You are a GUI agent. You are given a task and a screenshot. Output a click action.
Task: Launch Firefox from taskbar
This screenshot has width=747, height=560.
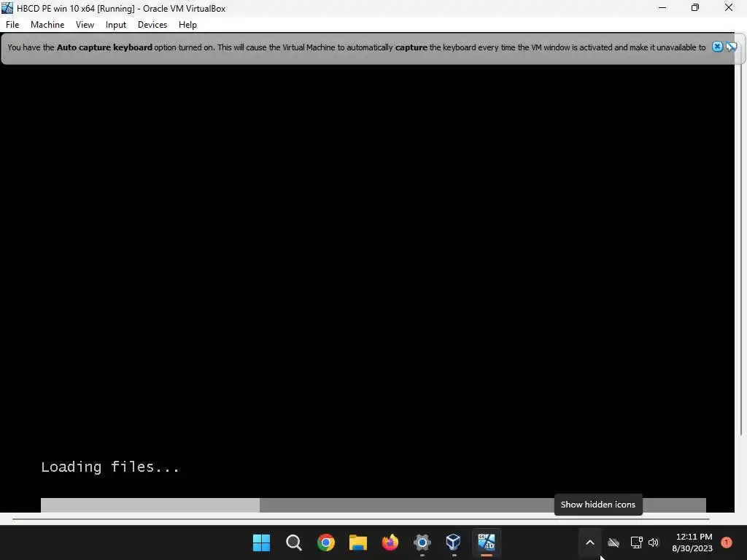coord(390,542)
